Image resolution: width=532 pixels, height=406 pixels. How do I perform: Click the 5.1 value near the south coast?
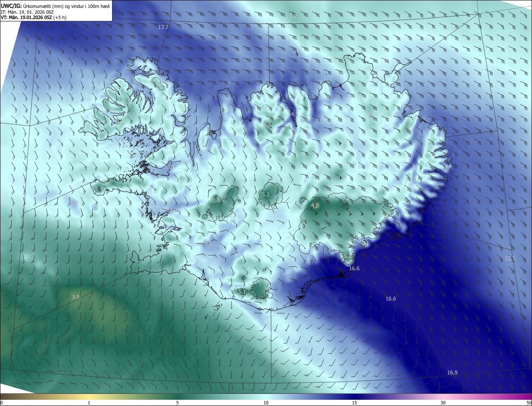[x=241, y=291]
